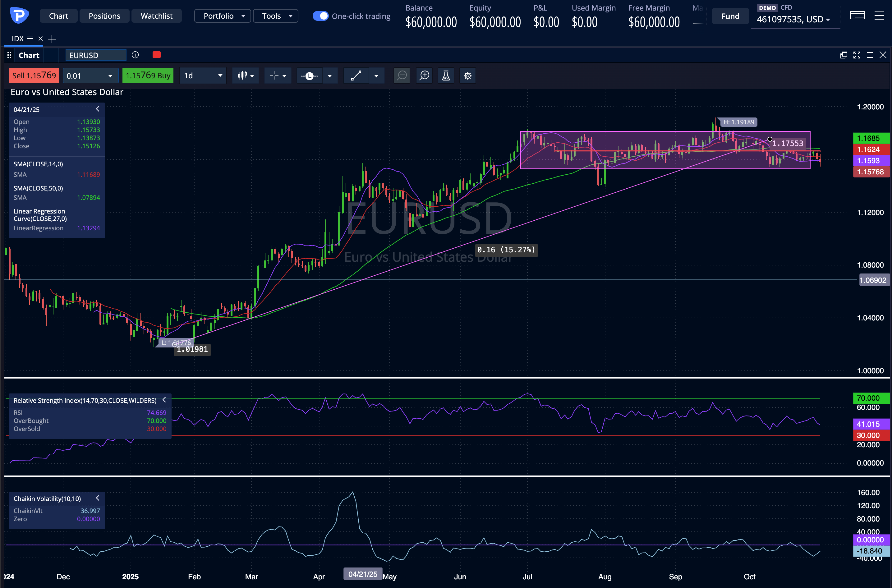Open the 0.01 volume dropdown
The height and width of the screenshot is (588, 892).
coord(90,76)
